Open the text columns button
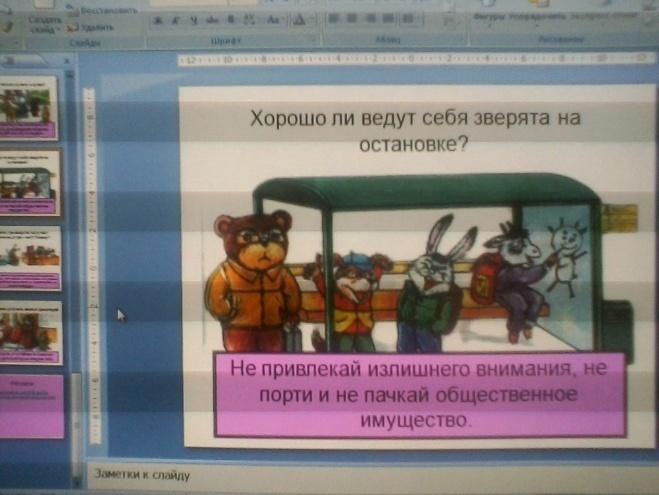The image size is (659, 495). coord(410,18)
